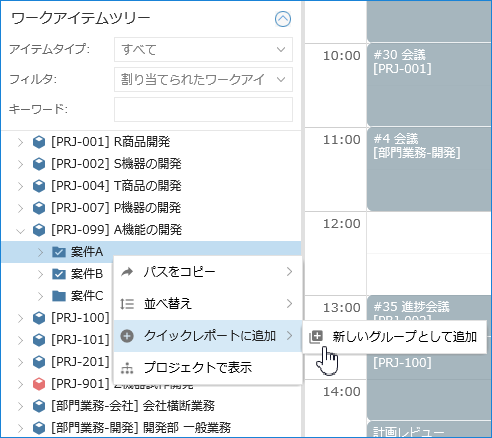Expand the PRJ-002 S機器の開発 node
Screen dimensions: 492x438
click(21, 164)
